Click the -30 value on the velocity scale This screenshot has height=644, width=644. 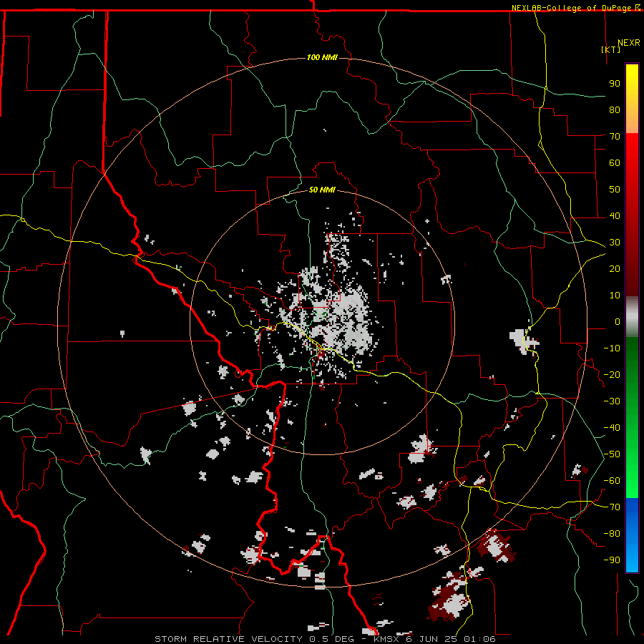[x=612, y=401]
